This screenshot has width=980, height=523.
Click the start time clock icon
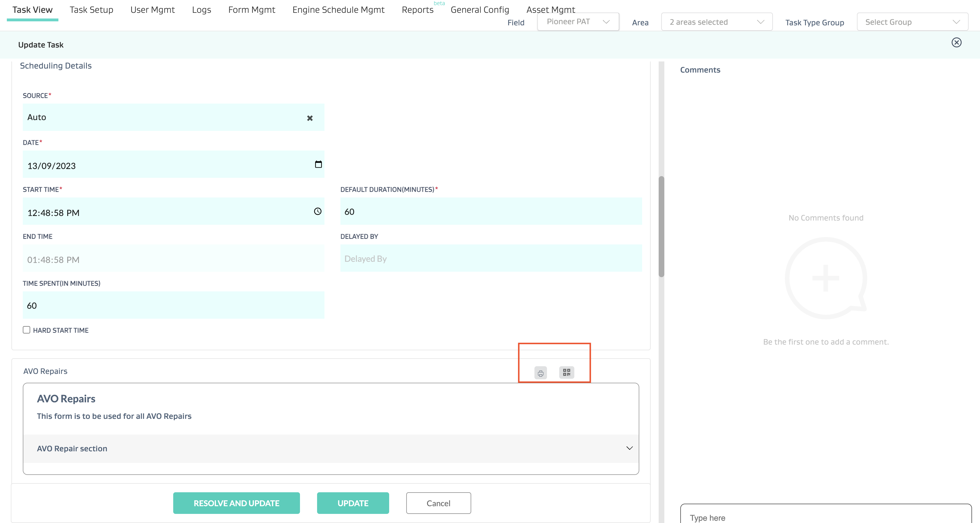coord(317,211)
